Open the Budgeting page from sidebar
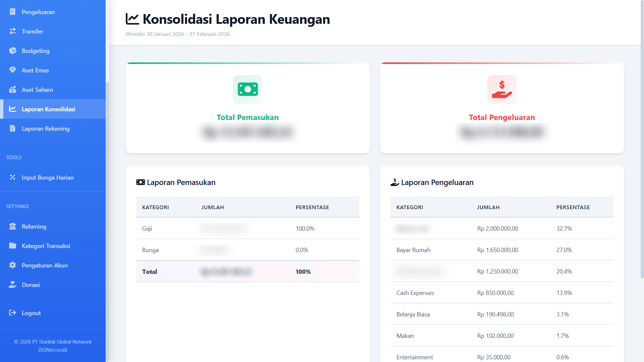 36,51
